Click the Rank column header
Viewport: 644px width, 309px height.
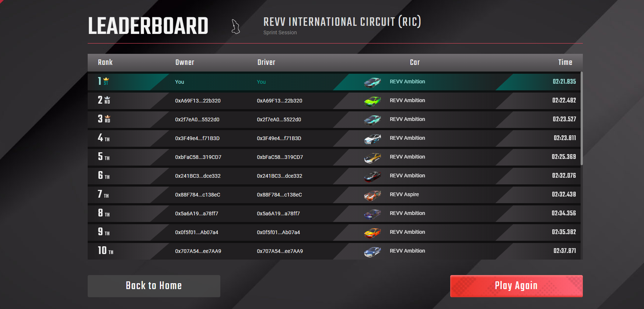pyautogui.click(x=105, y=62)
